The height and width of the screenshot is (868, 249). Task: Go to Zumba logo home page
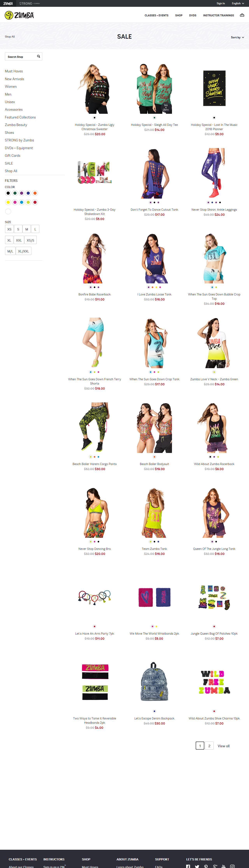click(19, 15)
